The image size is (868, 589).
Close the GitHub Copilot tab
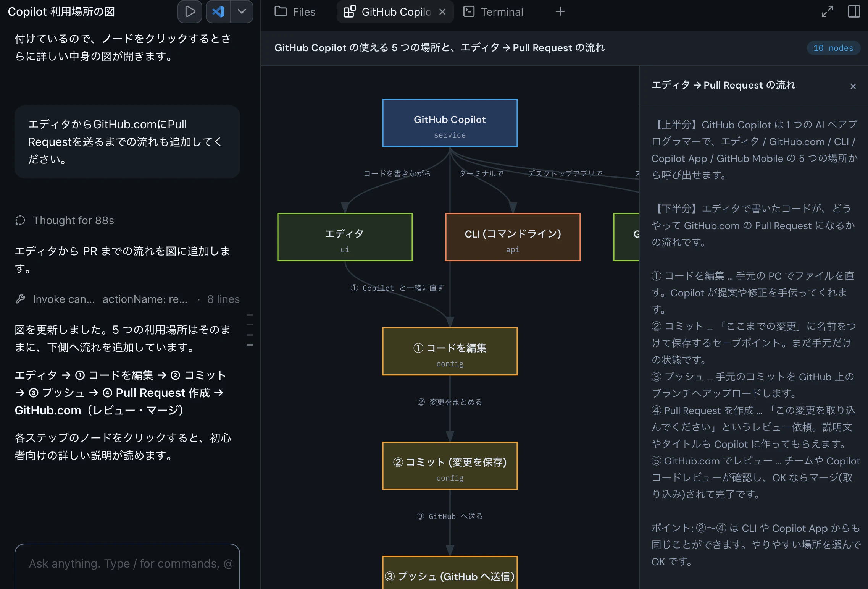click(x=442, y=12)
